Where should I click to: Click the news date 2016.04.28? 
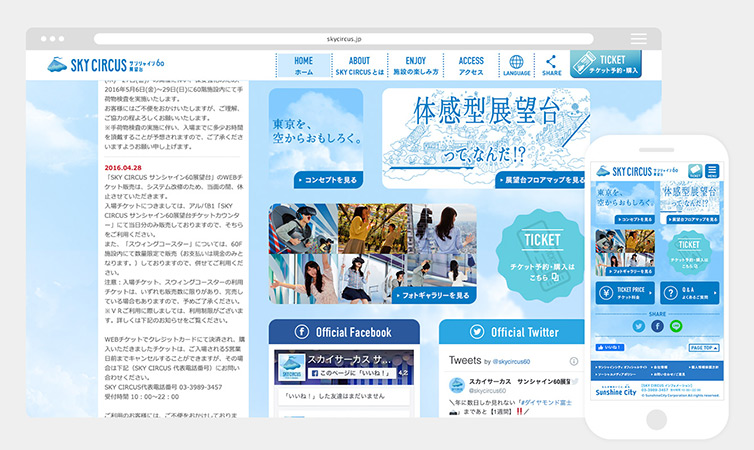pos(123,168)
